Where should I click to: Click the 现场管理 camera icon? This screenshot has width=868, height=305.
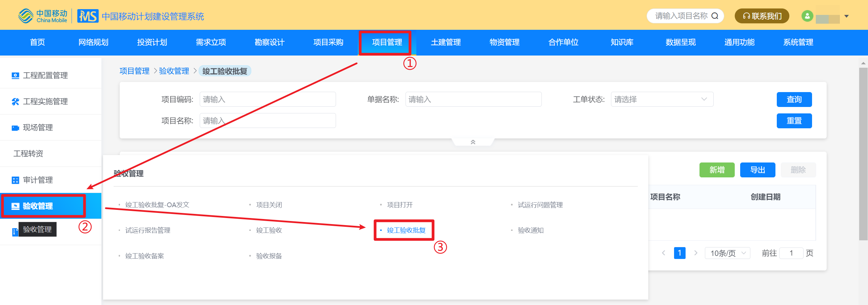click(15, 128)
